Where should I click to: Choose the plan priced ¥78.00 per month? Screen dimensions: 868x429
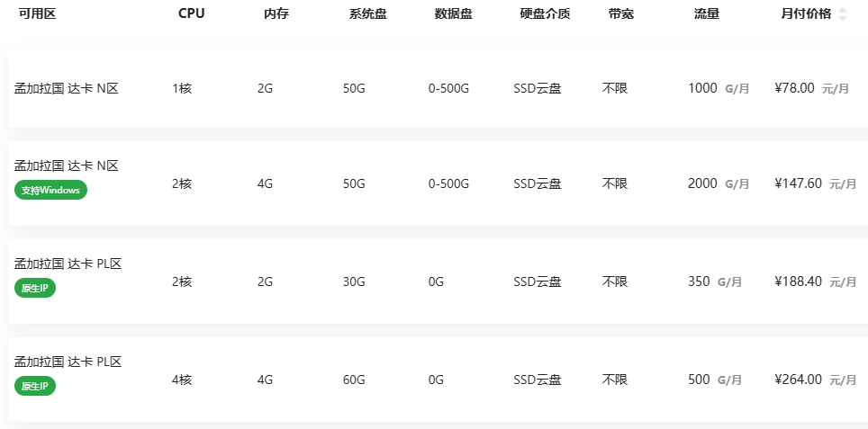click(794, 88)
